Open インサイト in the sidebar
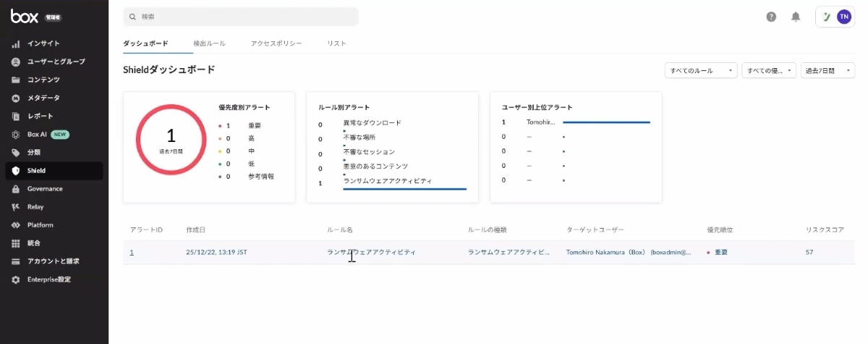 [43, 43]
